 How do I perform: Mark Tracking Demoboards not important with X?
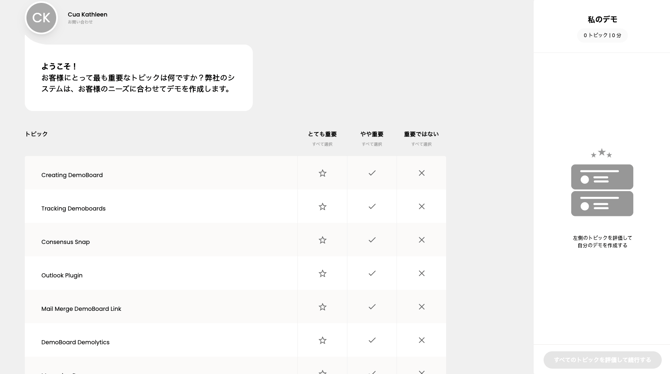[422, 206]
